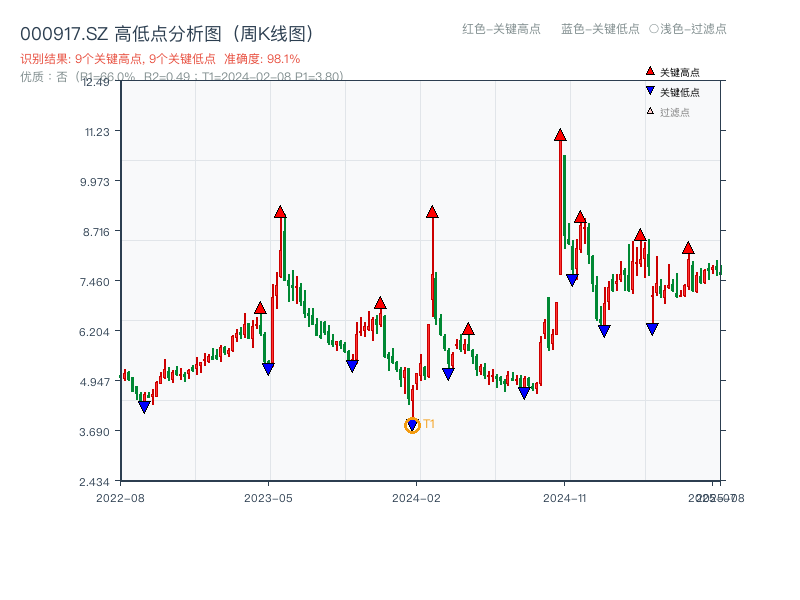Click the x-axis date 2024-02

(416, 498)
